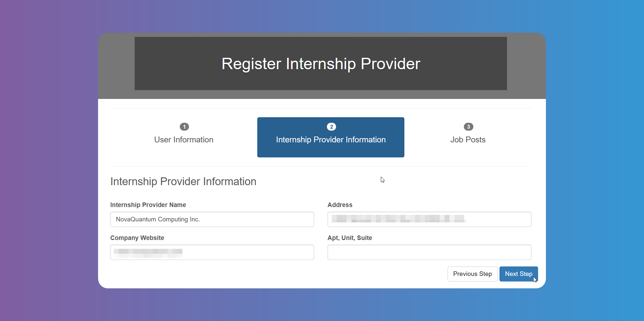Click the Internship Provider Information section heading
This screenshot has width=644, height=321.
183,182
